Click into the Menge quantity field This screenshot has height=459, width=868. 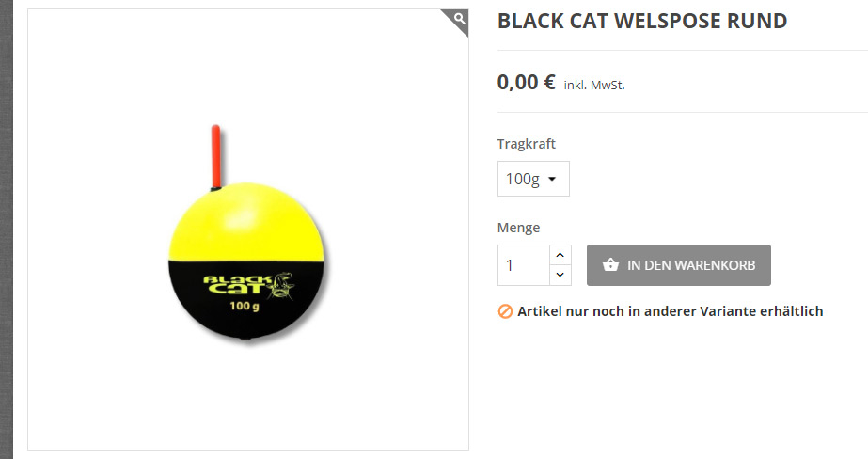pos(524,265)
